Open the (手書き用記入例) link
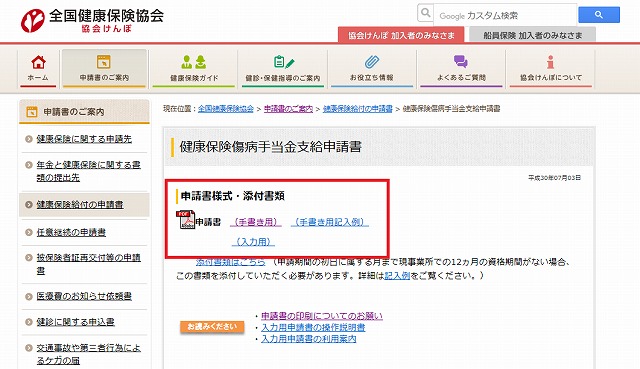 pyautogui.click(x=330, y=222)
